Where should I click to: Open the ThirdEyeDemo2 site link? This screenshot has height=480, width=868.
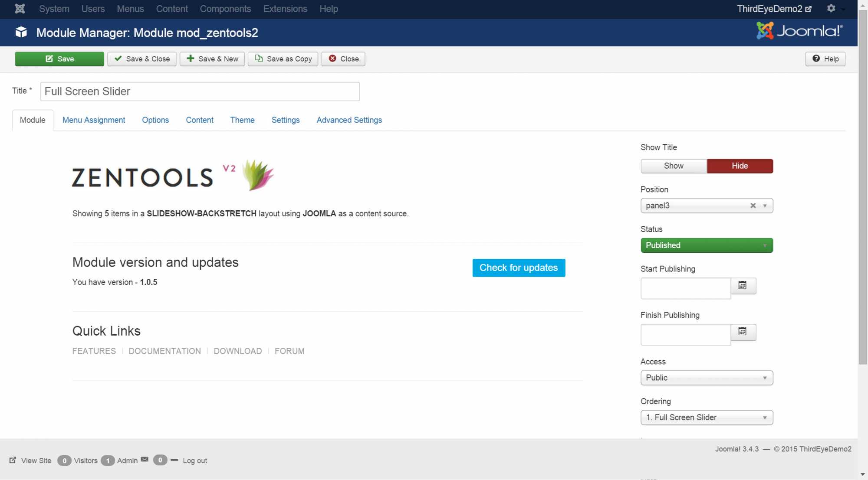[774, 9]
